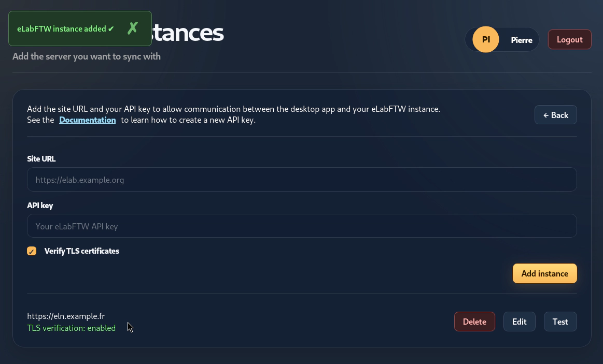This screenshot has width=603, height=364.
Task: Focus the API key input field
Action: 302,226
